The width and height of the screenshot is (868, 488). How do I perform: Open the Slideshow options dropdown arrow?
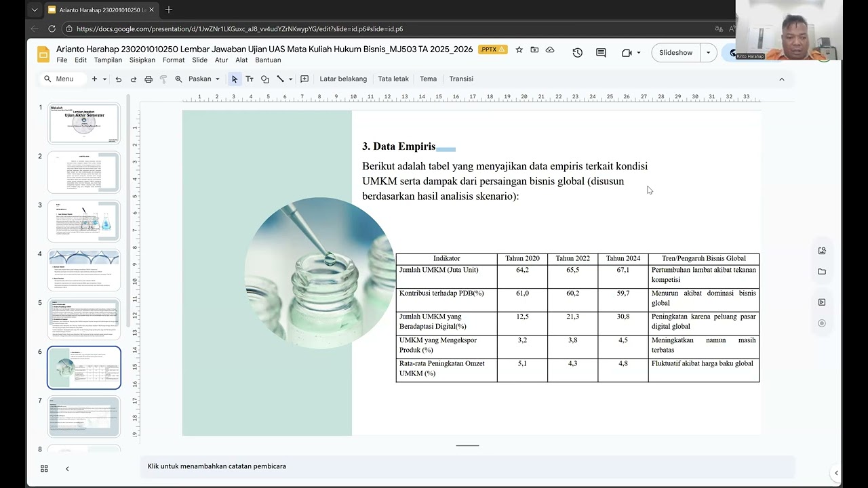(x=708, y=53)
